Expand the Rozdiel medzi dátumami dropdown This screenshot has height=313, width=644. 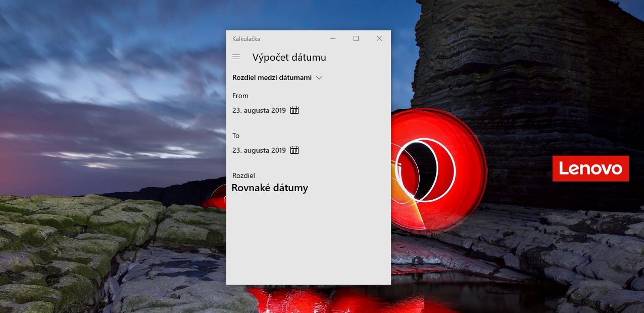pos(277,77)
